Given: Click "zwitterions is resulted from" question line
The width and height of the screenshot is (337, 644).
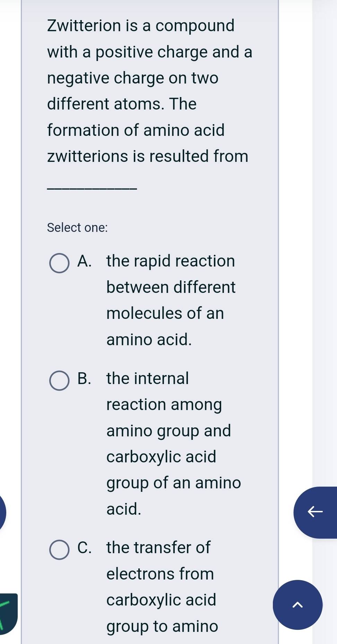Looking at the screenshot, I should click(148, 156).
